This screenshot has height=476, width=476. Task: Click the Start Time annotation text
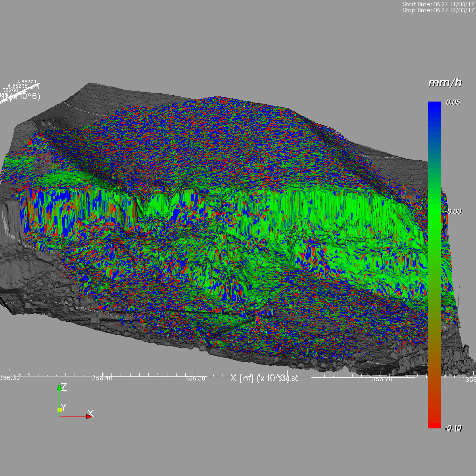[438, 4]
